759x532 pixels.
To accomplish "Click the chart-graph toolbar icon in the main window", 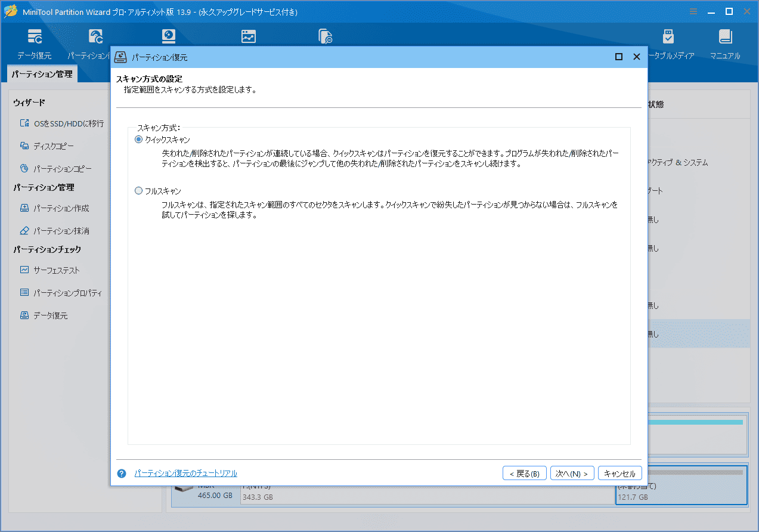I will pyautogui.click(x=249, y=36).
